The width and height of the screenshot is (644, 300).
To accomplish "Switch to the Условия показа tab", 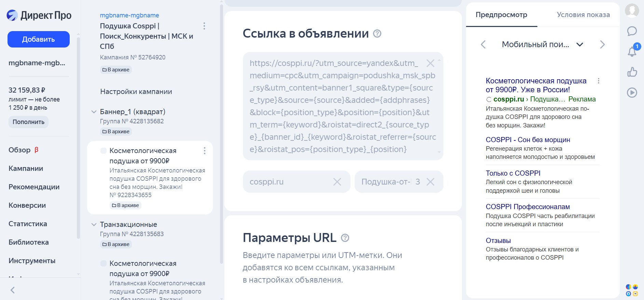I will [583, 15].
